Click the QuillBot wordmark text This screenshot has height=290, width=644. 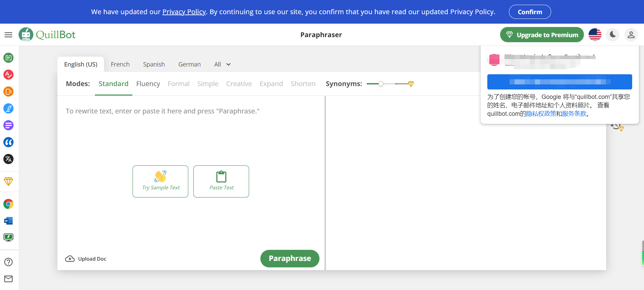tap(56, 35)
